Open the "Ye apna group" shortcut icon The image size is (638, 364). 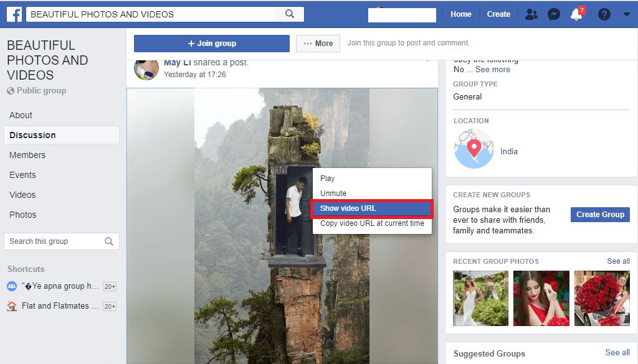(x=12, y=286)
